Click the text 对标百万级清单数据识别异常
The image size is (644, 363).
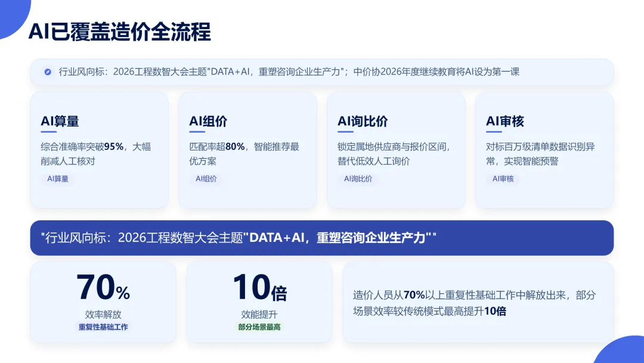(540, 154)
